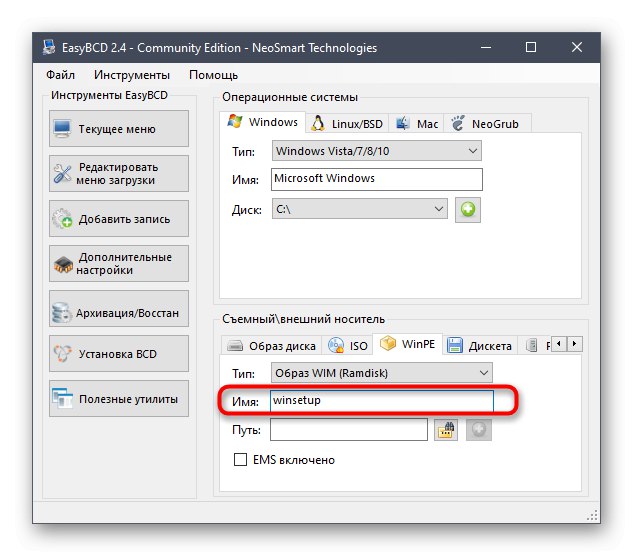Switch to the Linux/BSD tab
The height and width of the screenshot is (556, 633).
(x=347, y=124)
